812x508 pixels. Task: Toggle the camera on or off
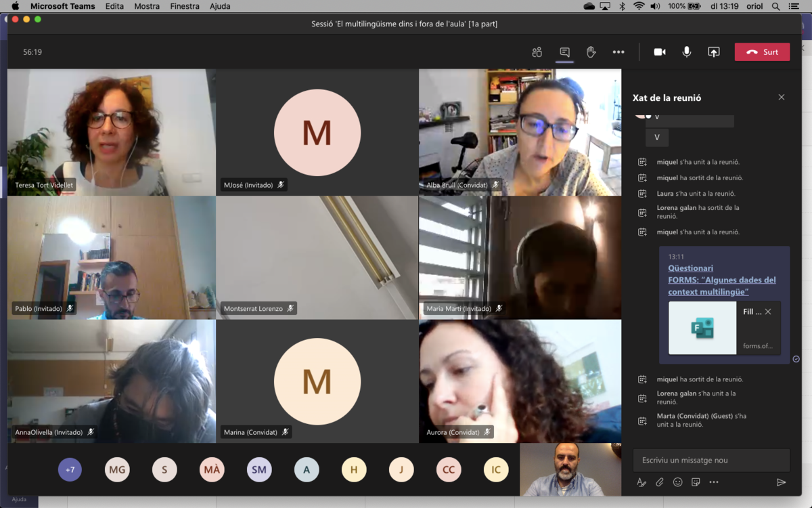[660, 52]
